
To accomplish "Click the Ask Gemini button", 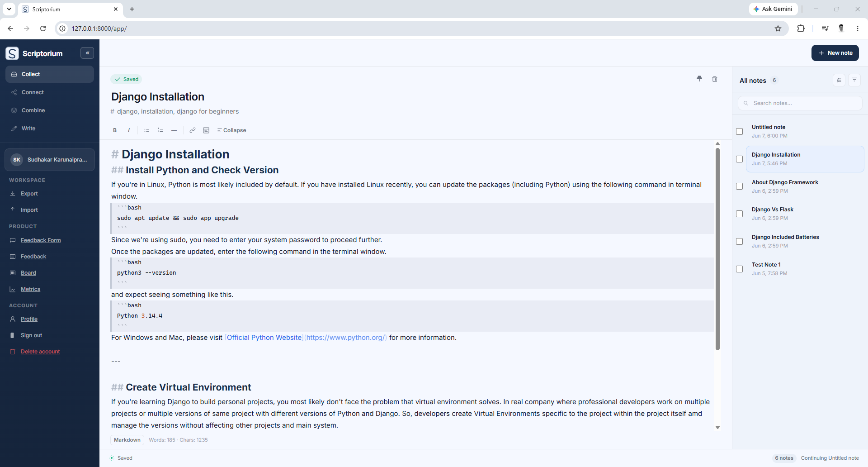I will click(773, 9).
